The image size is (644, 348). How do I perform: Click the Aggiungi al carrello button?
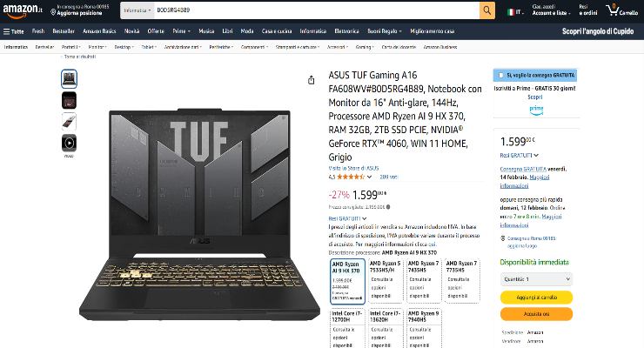coord(536,298)
